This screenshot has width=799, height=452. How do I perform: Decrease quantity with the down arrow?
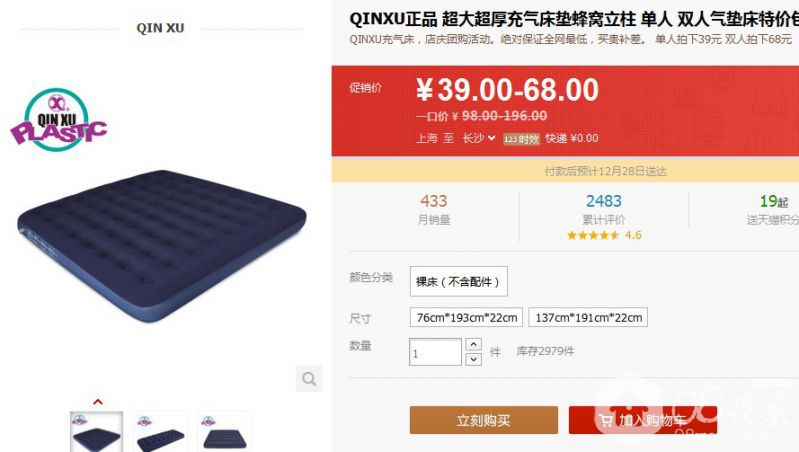coord(473,359)
